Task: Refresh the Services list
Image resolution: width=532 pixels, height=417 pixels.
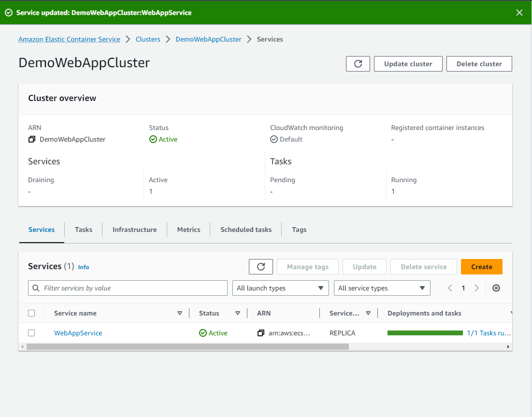Action: (260, 266)
